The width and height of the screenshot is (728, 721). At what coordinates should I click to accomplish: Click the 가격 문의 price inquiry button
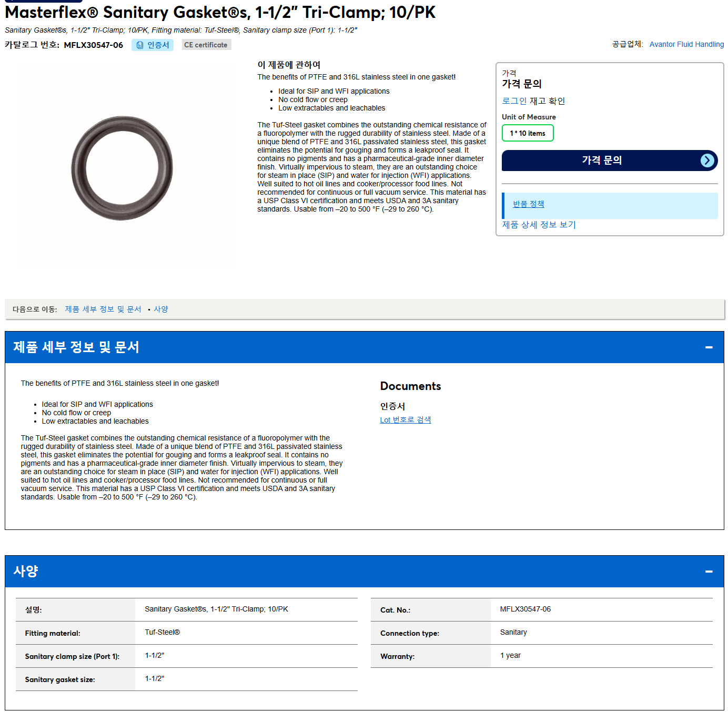pos(609,161)
